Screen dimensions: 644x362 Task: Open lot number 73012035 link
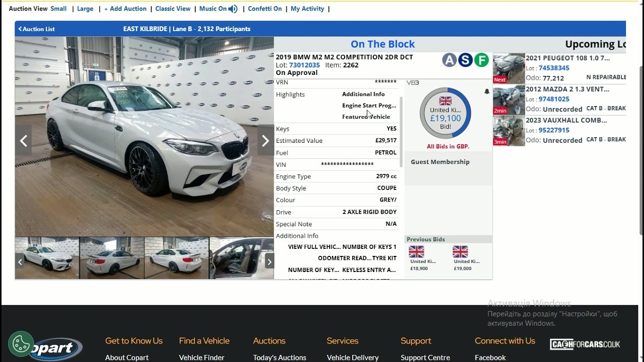[304, 65]
